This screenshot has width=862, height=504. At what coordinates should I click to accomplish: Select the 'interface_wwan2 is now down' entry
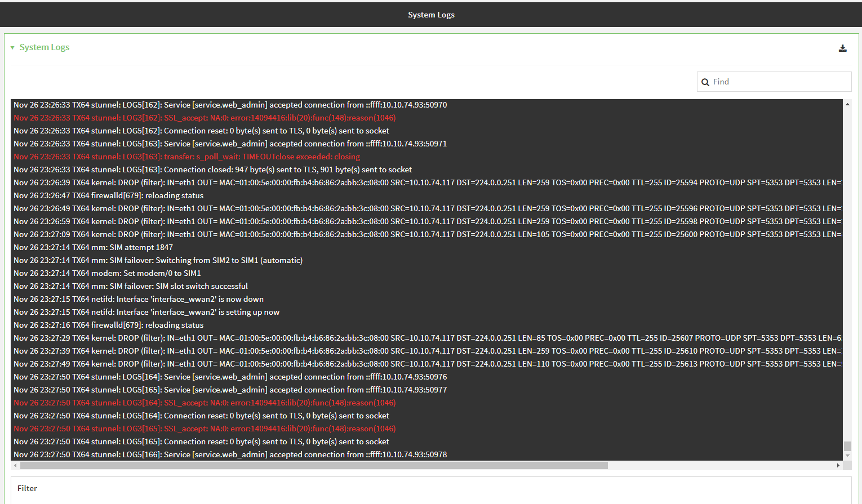point(139,299)
